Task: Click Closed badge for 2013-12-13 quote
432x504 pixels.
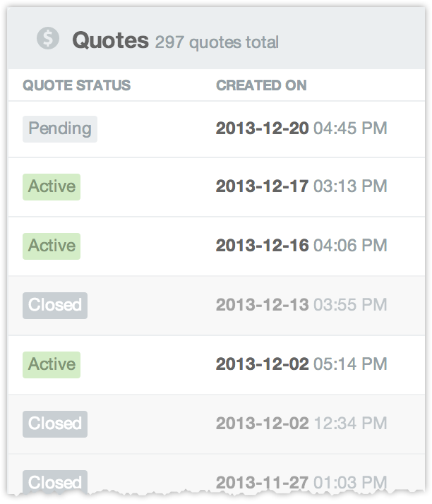Action: click(55, 306)
